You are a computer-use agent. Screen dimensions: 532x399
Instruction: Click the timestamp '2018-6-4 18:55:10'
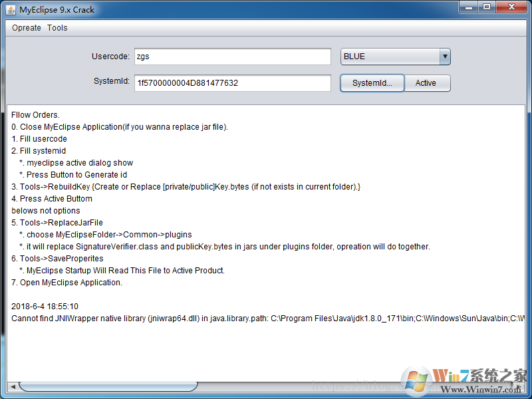tap(45, 307)
